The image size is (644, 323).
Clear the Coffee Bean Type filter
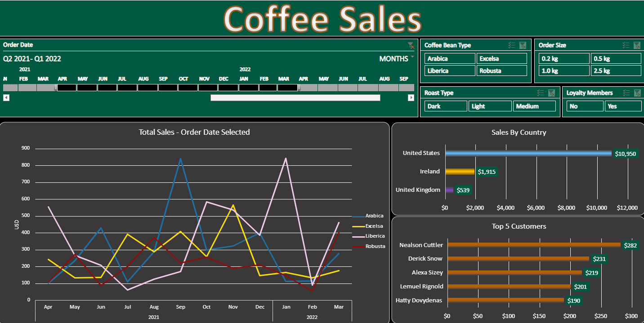[x=523, y=45]
